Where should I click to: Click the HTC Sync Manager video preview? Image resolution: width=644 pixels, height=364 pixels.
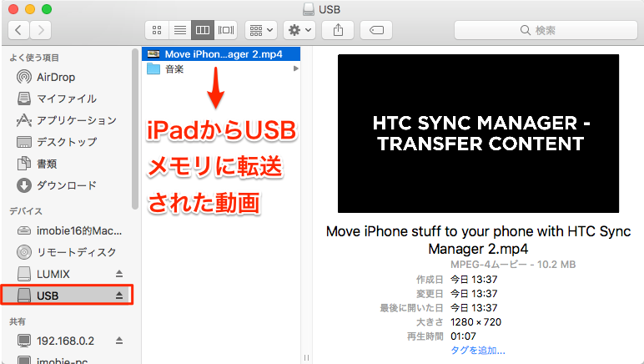[478, 134]
